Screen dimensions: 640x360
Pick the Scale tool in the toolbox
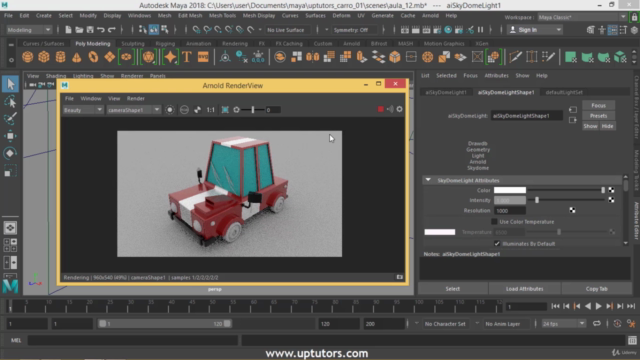point(10,170)
